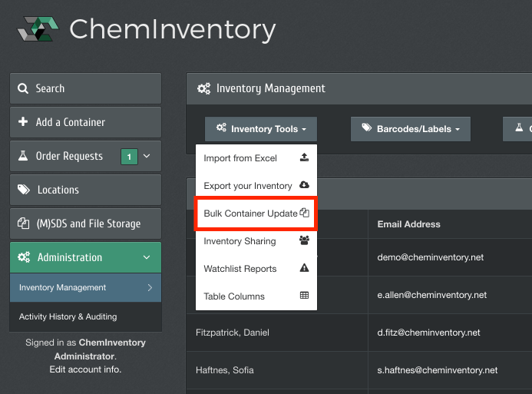Click the arrow on Inventory Management sidebar item
532x394 pixels.
tap(150, 288)
